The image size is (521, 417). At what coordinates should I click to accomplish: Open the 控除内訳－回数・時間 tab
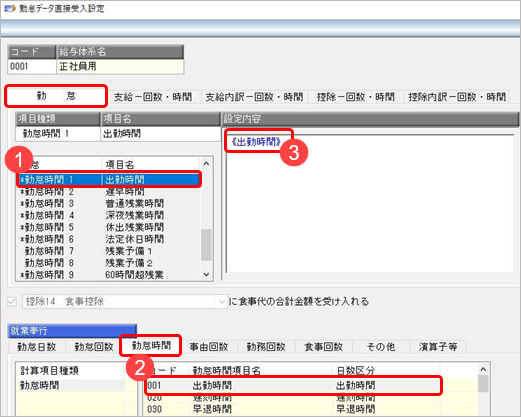click(x=457, y=97)
